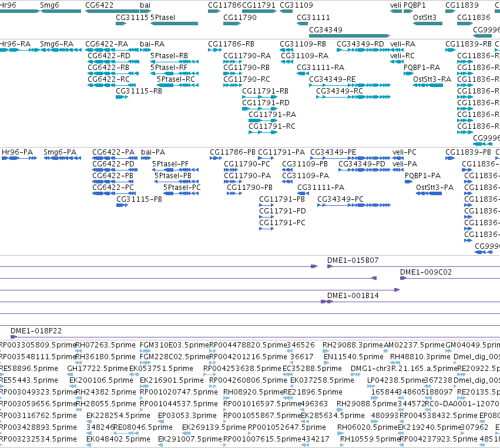Click the CG11839-RB transcript label
The image size is (500, 448).
pos(468,44)
